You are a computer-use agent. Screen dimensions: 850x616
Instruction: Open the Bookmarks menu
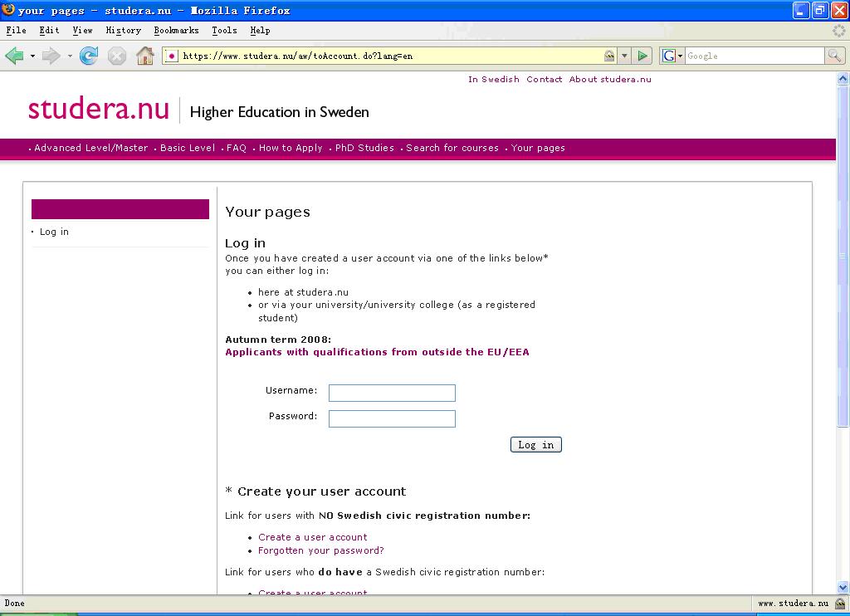point(176,31)
